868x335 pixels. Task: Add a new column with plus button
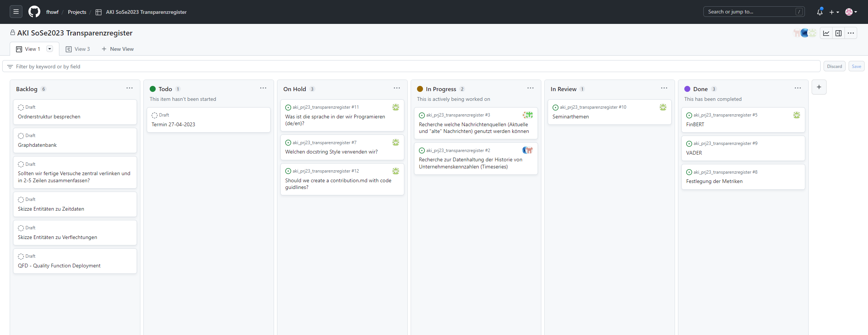[819, 87]
